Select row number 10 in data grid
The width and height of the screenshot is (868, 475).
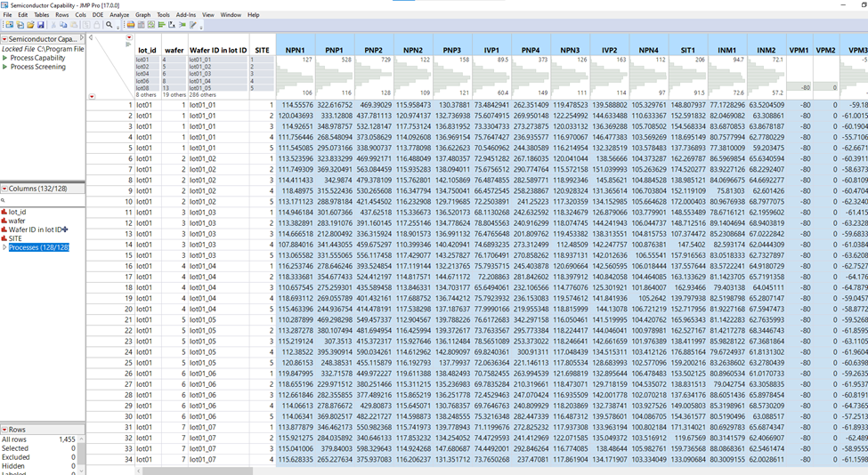[x=128, y=201]
